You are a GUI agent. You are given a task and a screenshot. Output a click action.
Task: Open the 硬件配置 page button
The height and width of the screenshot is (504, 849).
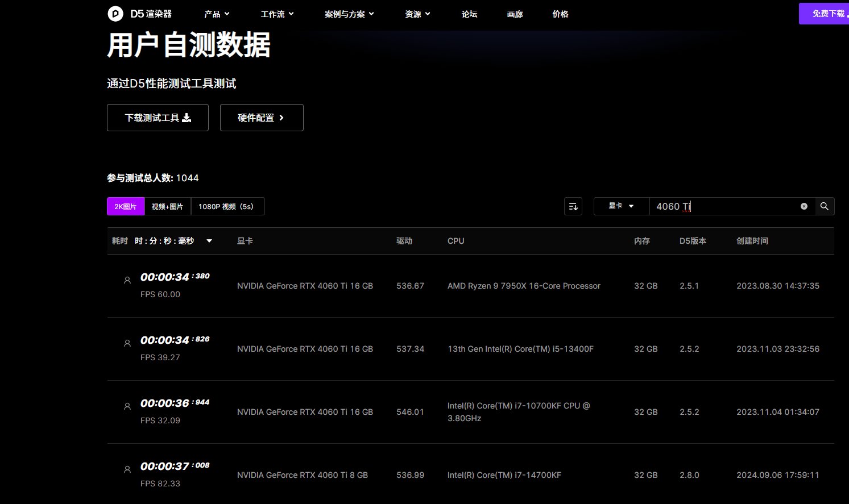click(261, 118)
